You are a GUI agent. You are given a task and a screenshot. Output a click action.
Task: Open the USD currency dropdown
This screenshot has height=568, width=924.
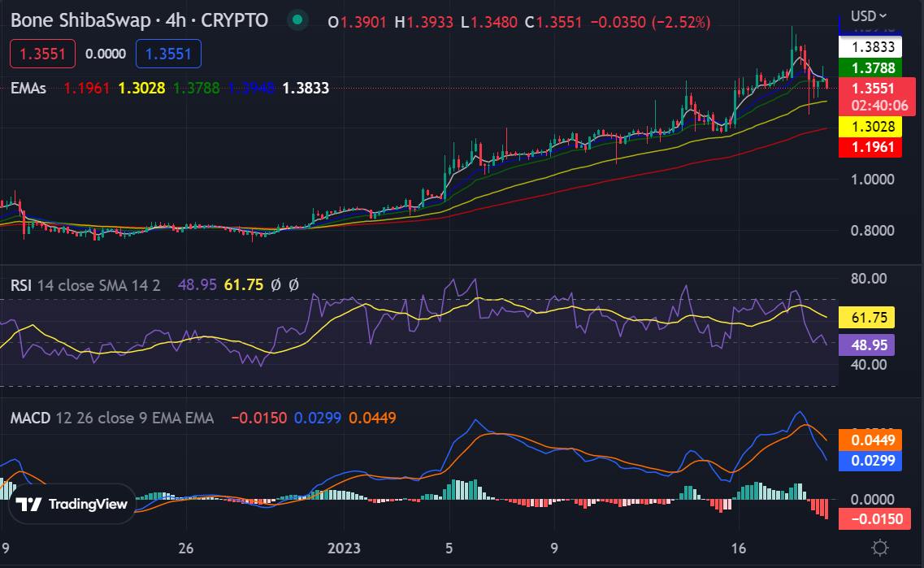[869, 15]
